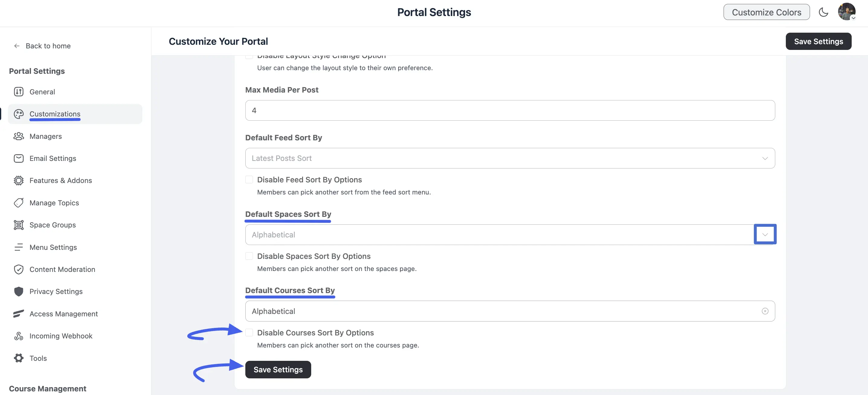Click the Privacy Settings shield icon

[x=18, y=292]
